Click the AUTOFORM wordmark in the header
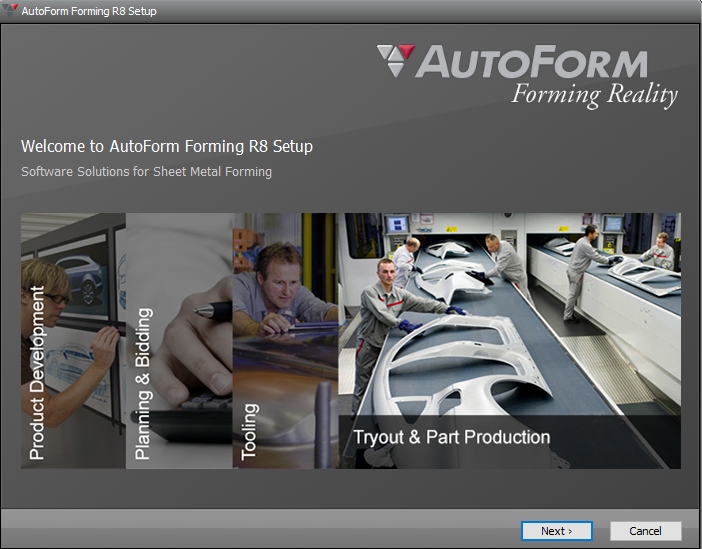 (x=531, y=61)
